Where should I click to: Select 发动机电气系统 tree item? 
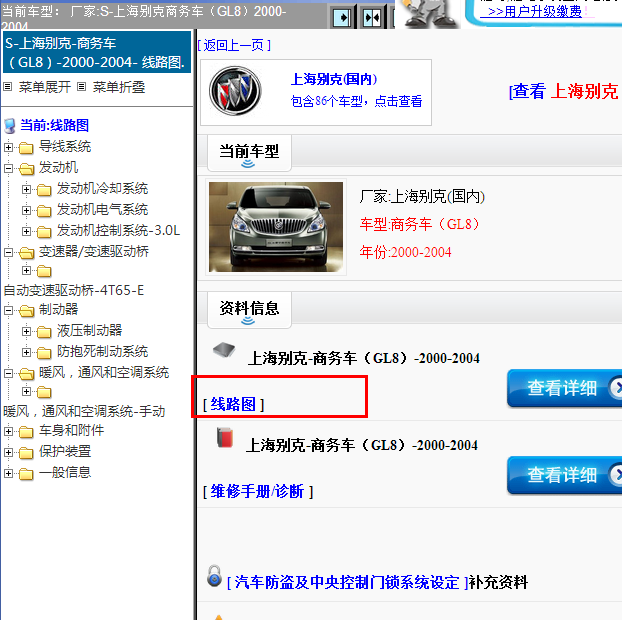[102, 209]
